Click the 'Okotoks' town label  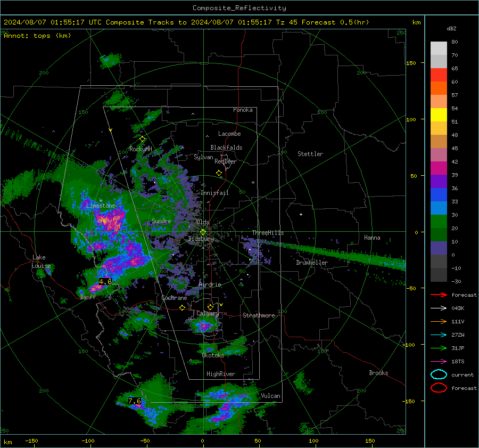213,355
